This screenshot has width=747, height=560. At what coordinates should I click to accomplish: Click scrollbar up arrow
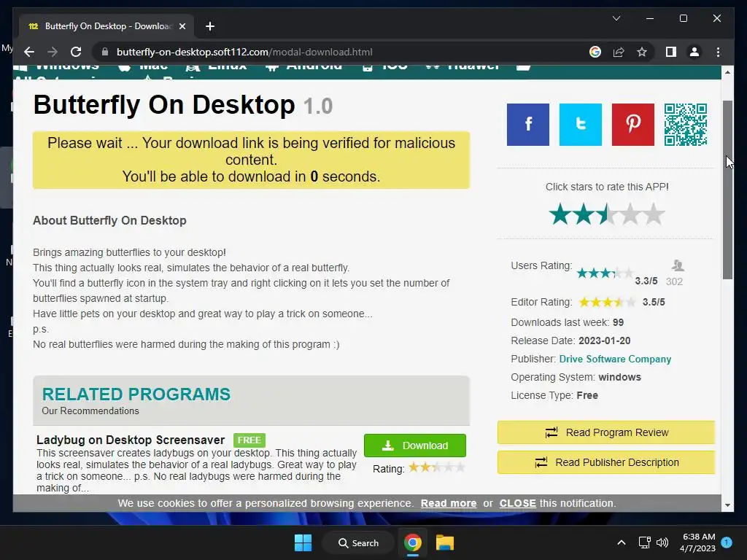pos(727,72)
